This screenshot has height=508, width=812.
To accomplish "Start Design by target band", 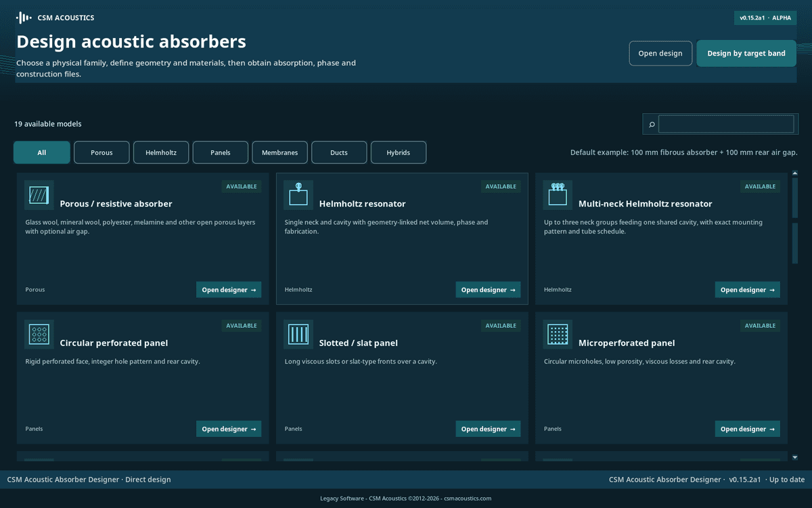I will pyautogui.click(x=746, y=54).
